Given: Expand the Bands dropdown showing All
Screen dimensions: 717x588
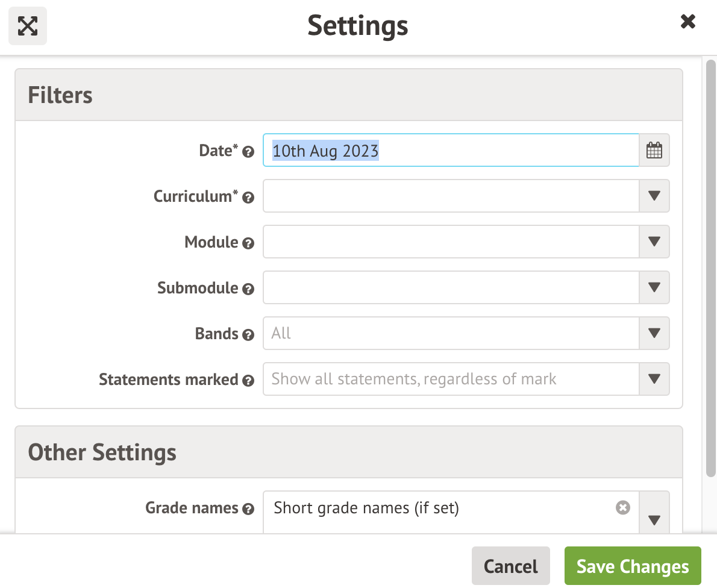Looking at the screenshot, I should click(x=654, y=333).
